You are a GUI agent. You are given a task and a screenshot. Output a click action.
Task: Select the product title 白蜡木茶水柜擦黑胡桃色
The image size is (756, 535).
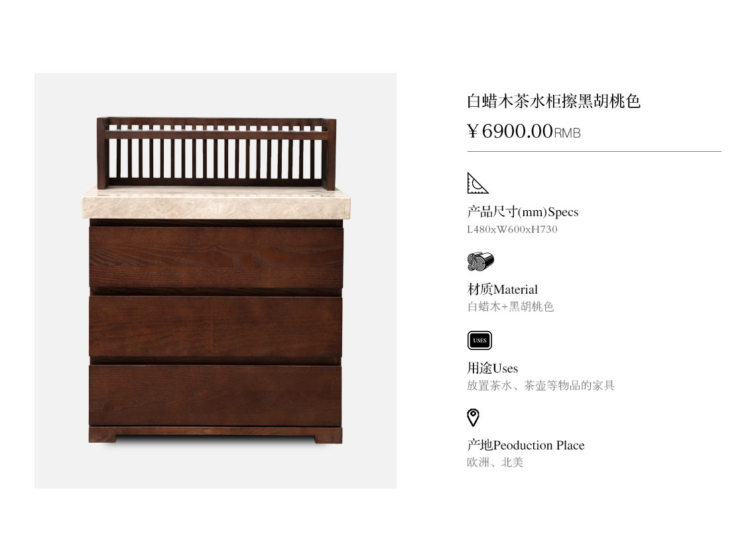pyautogui.click(x=554, y=101)
